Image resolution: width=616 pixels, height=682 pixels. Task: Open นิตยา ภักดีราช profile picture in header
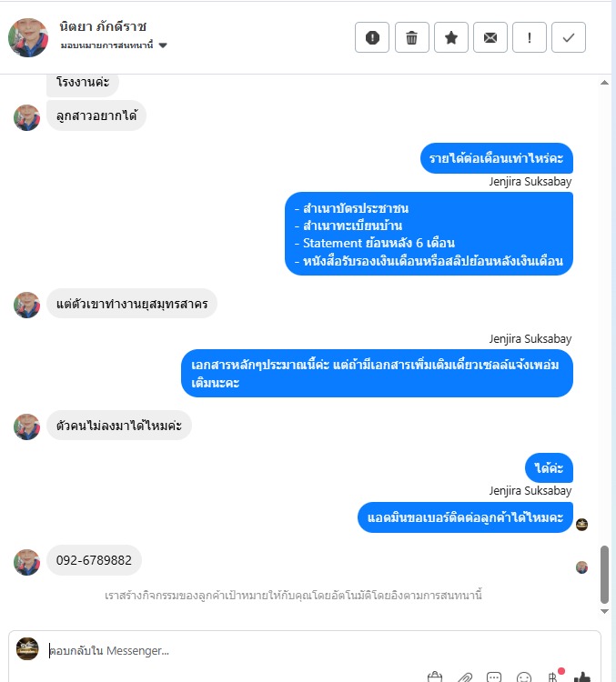tap(28, 37)
